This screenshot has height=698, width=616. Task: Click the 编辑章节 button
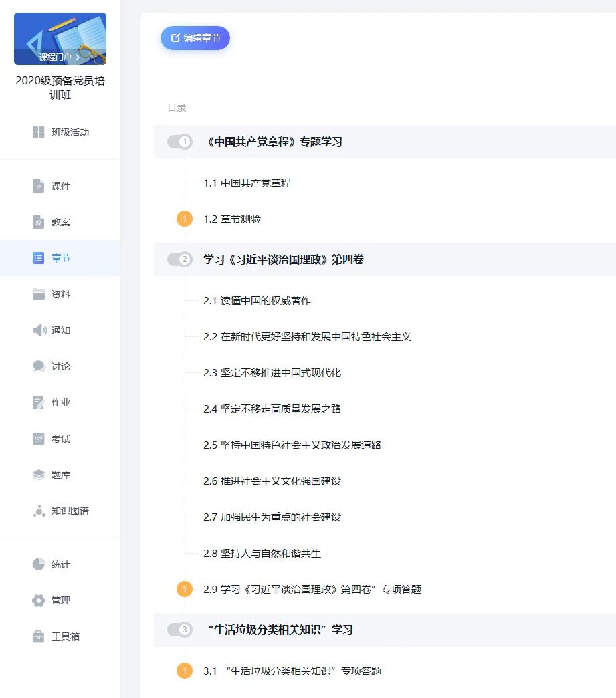click(195, 38)
